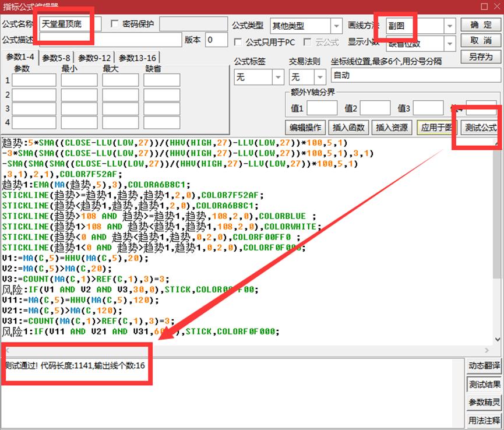Open the 显示小数 dropdown
504x430 pixels.
point(449,43)
